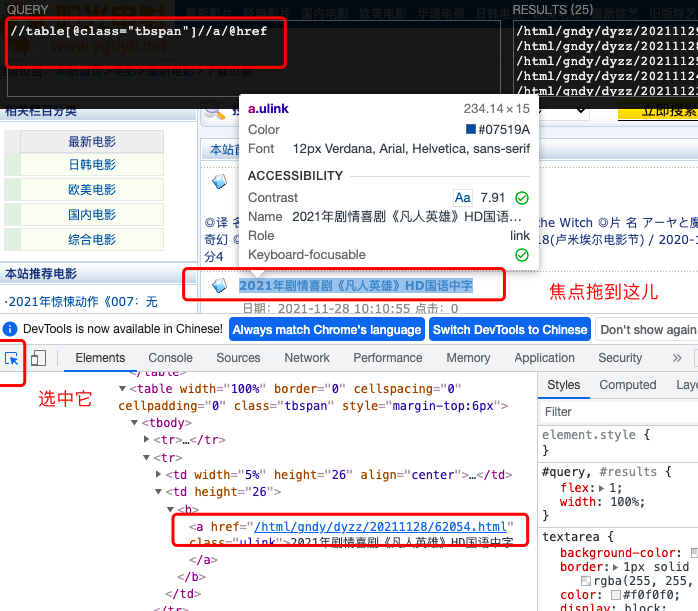Click Don't show again button
The image size is (698, 611).
(647, 330)
